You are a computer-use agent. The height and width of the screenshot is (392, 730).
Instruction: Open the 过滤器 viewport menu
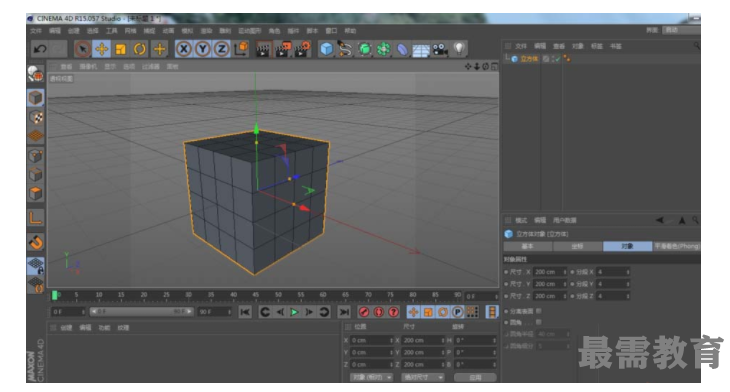tap(150, 67)
